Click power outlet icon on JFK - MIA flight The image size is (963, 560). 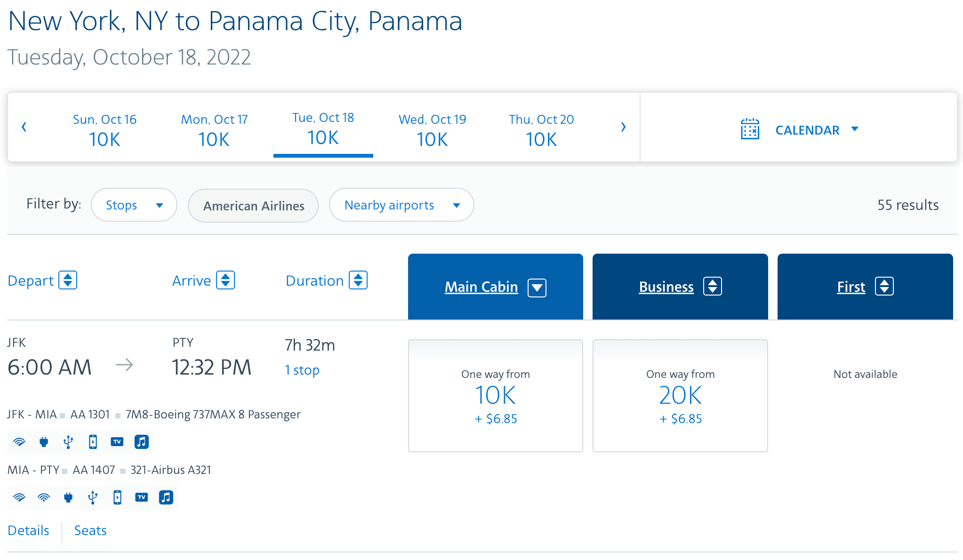click(44, 442)
